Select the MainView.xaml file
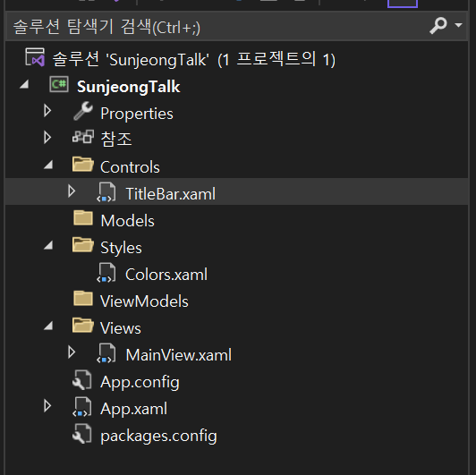This screenshot has width=476, height=475. point(179,355)
